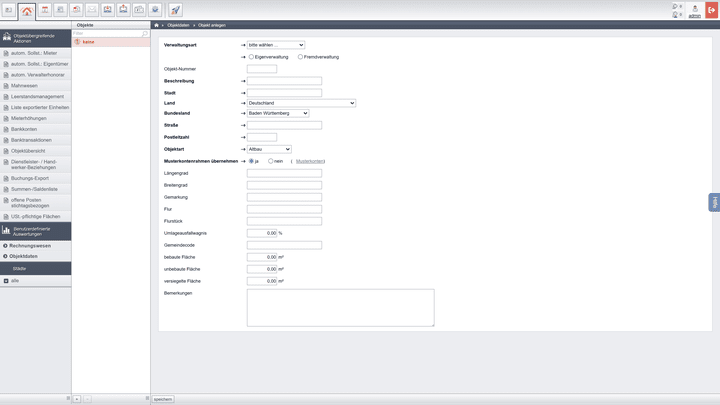Viewport: 720px width, 405px height.
Task: Expand the Objektart dropdown showing Altbau
Action: point(268,149)
